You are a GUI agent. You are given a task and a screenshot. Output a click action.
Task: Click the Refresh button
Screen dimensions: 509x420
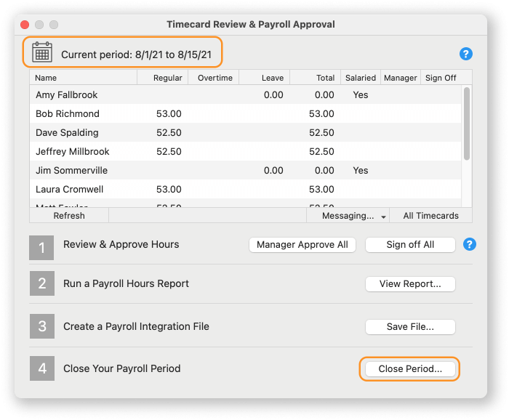click(69, 216)
